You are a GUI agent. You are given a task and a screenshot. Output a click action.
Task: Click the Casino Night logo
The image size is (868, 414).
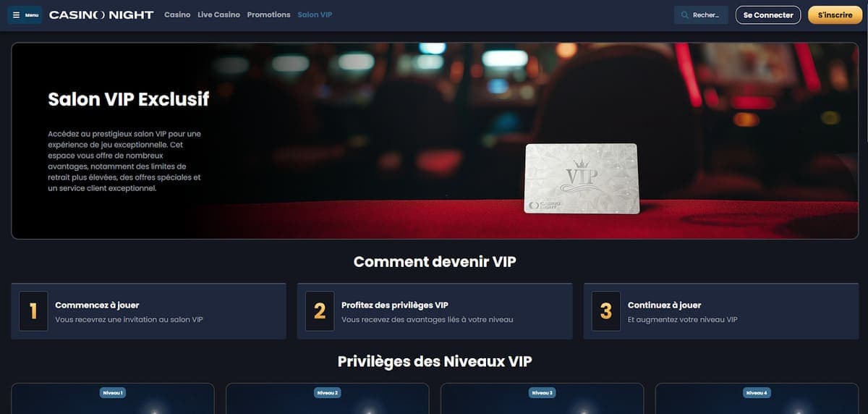point(101,15)
